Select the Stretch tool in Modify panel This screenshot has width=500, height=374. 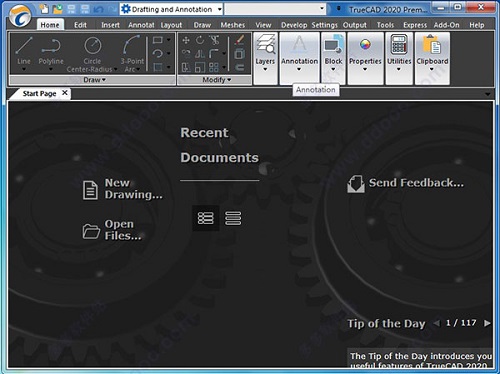point(186,67)
